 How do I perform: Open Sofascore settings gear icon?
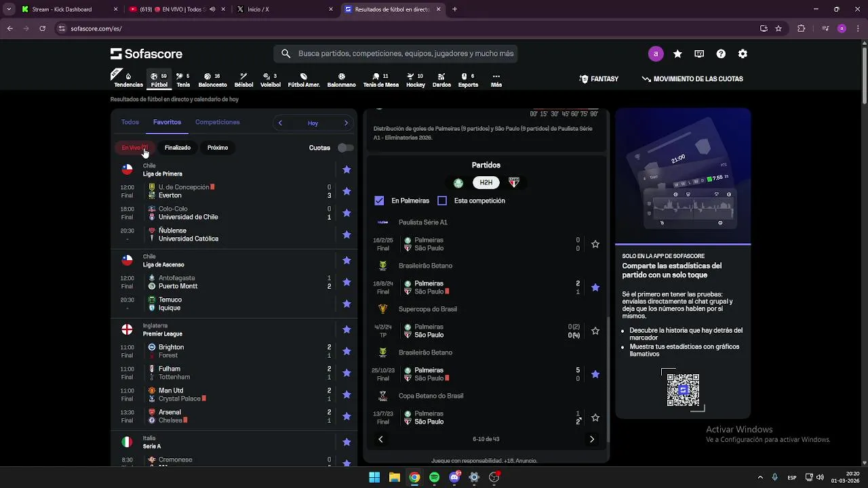[x=743, y=54]
